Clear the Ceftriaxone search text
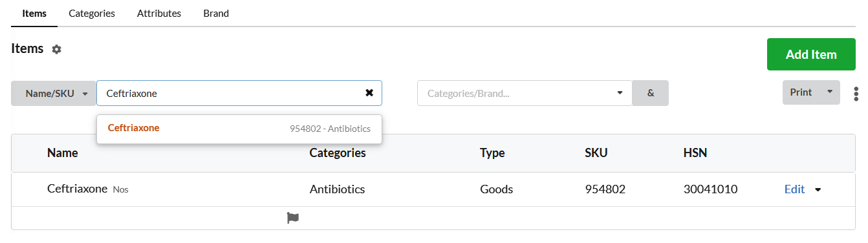This screenshot has height=243, width=868. (x=369, y=92)
